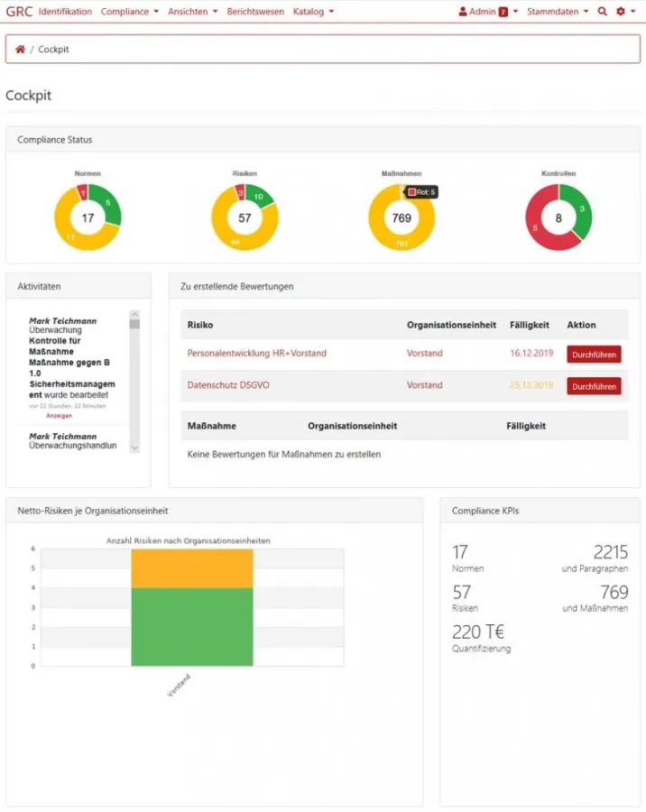This screenshot has width=646, height=812.
Task: Click green segment of Kontrollen donut
Action: tap(581, 209)
